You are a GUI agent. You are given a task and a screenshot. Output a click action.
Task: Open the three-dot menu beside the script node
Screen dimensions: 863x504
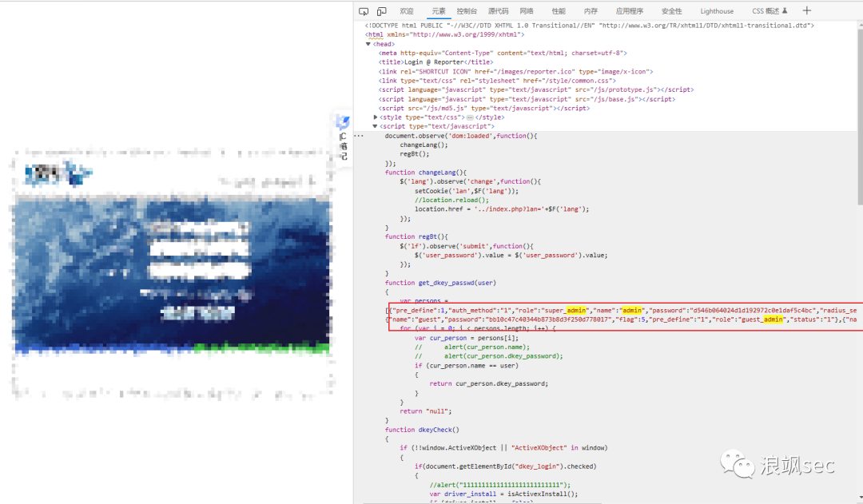click(x=359, y=135)
